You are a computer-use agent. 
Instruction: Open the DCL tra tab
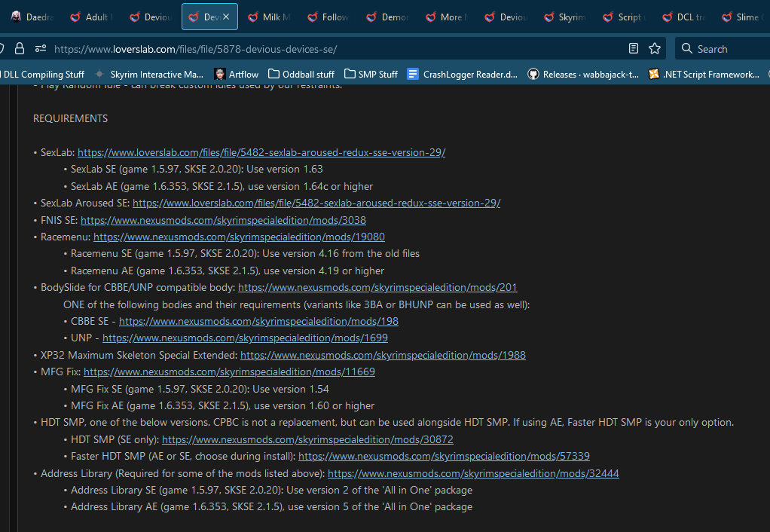683,17
